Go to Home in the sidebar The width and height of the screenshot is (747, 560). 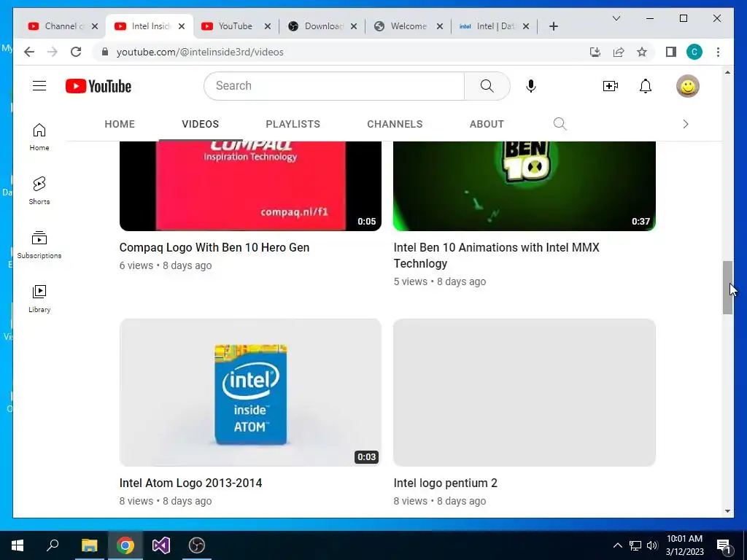pyautogui.click(x=39, y=137)
